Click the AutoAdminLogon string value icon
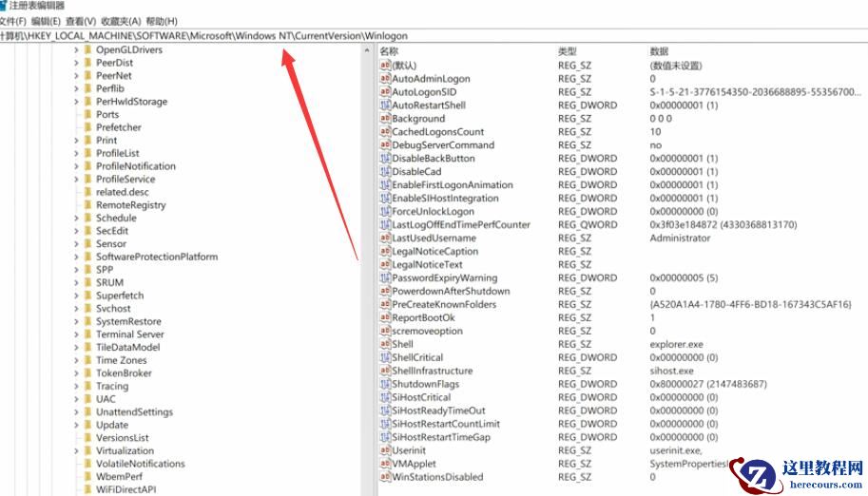This screenshot has height=496, width=868. coord(385,78)
